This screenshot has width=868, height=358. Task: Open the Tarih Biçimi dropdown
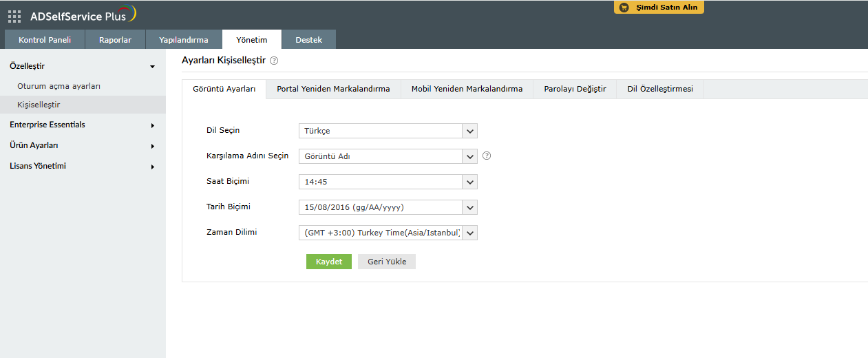(388, 207)
